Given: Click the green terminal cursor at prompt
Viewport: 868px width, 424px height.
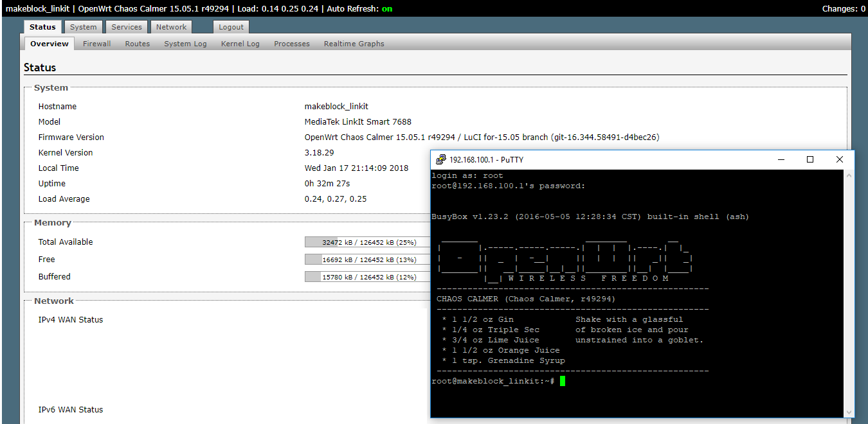Looking at the screenshot, I should coord(563,381).
